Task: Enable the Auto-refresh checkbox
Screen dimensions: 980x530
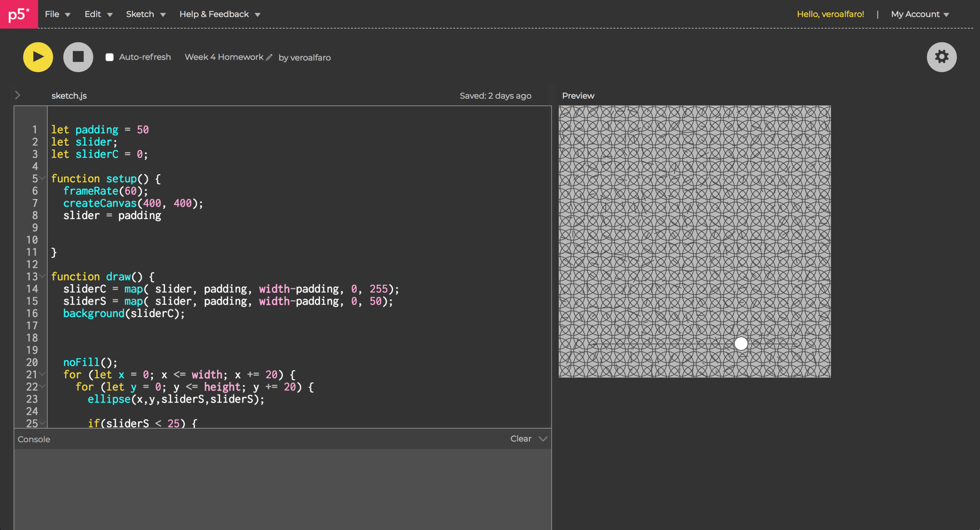Action: click(110, 57)
